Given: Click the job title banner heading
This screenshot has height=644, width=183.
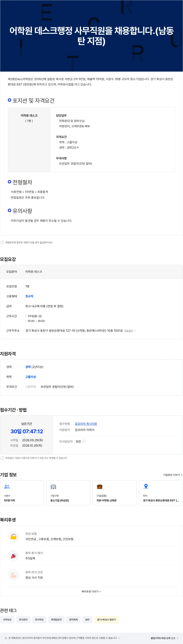Looking at the screenshot, I should [x=91, y=36].
